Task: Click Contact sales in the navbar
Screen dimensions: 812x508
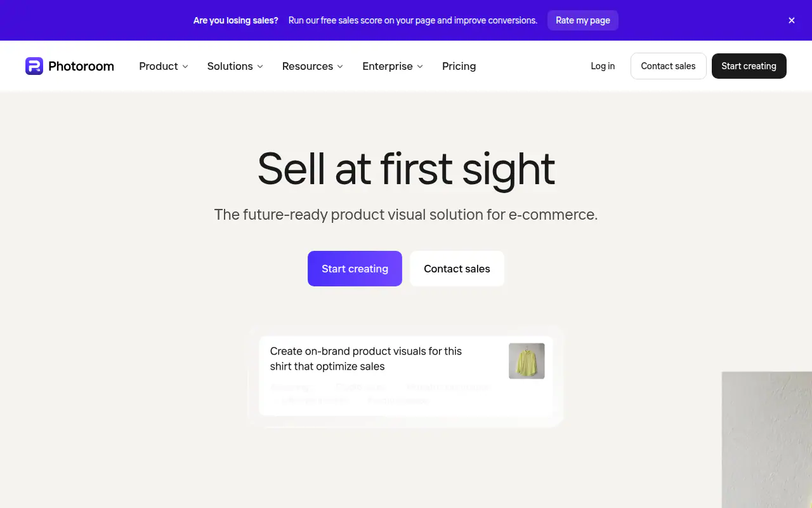Action: point(668,66)
